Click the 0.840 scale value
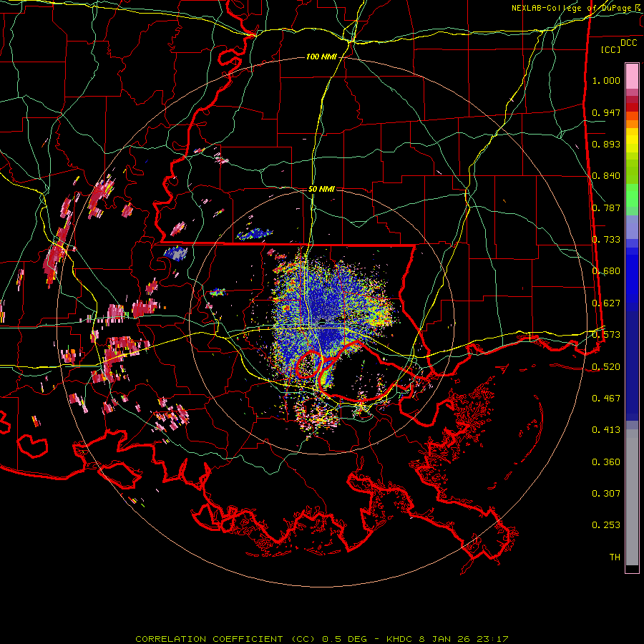Image resolution: width=644 pixels, height=644 pixels. click(606, 176)
